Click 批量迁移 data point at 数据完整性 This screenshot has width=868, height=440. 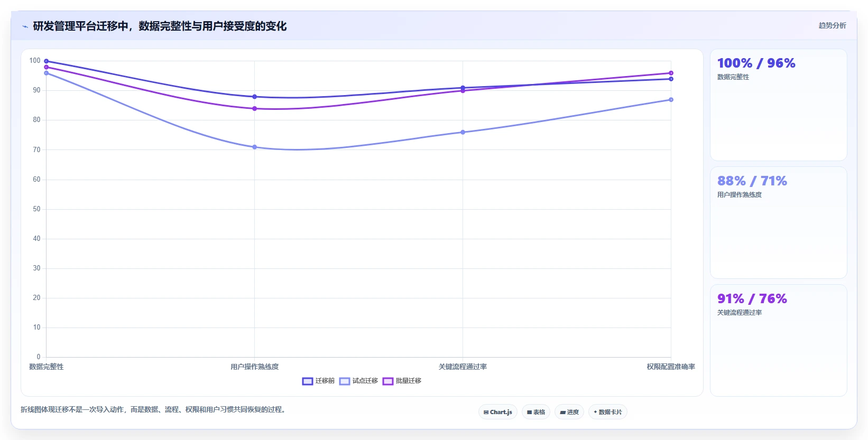tap(47, 67)
